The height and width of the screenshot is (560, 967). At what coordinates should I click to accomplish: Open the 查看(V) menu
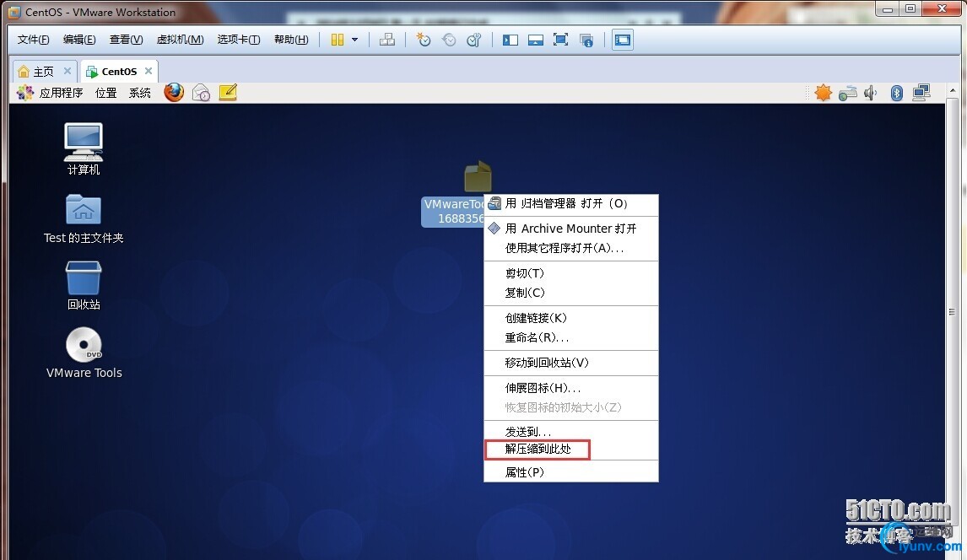[x=127, y=40]
